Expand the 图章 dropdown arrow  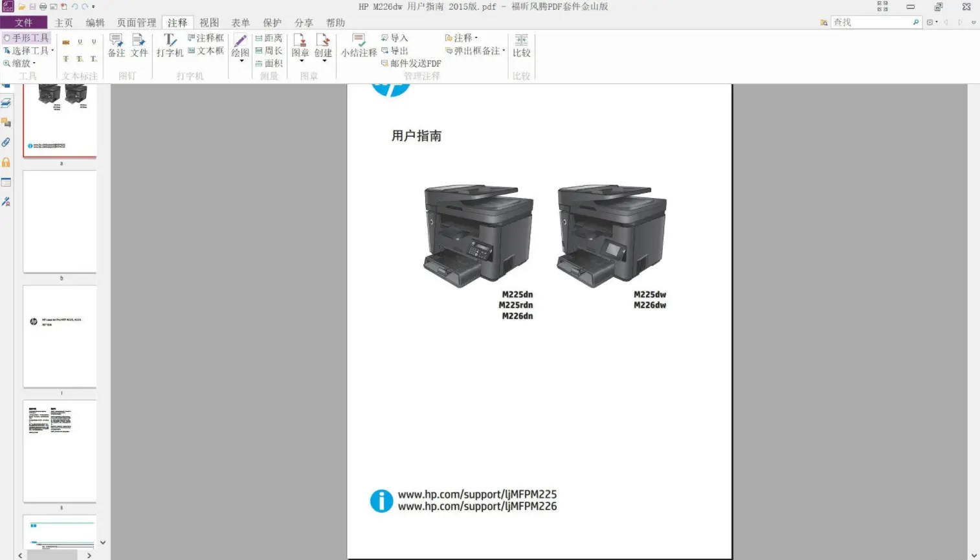pyautogui.click(x=302, y=61)
